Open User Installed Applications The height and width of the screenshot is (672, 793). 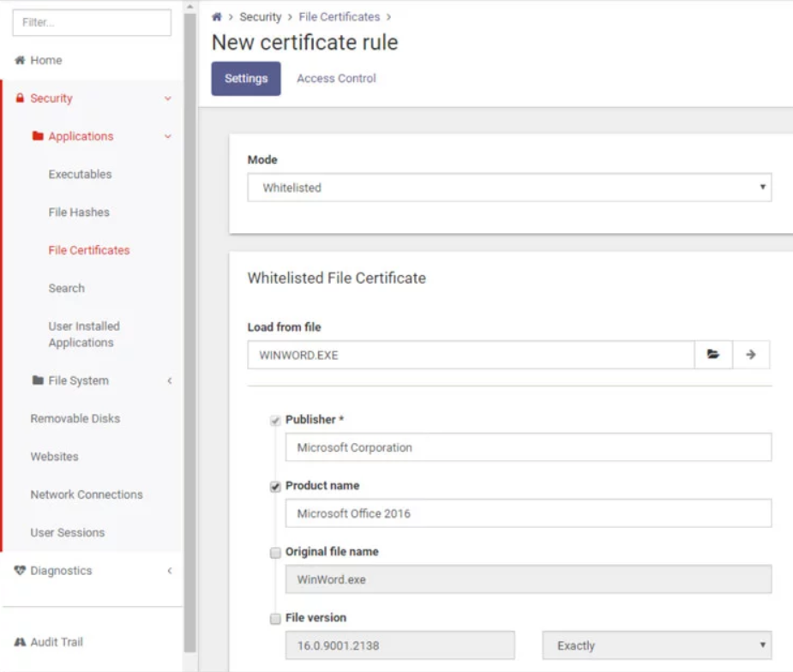tap(84, 334)
